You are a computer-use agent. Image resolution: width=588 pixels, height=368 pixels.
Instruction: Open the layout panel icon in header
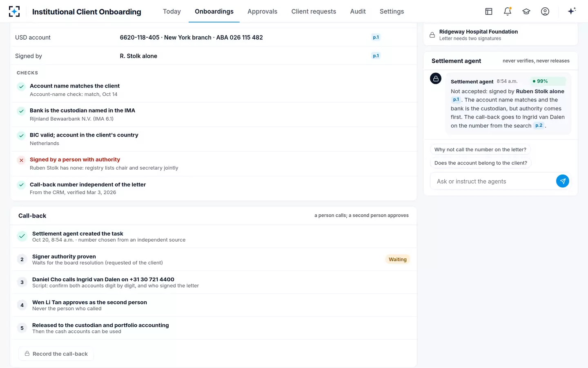coord(489,11)
